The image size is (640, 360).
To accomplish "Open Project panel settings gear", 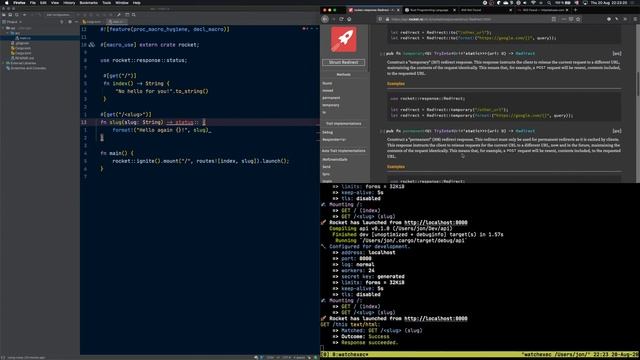I will coord(70,22).
